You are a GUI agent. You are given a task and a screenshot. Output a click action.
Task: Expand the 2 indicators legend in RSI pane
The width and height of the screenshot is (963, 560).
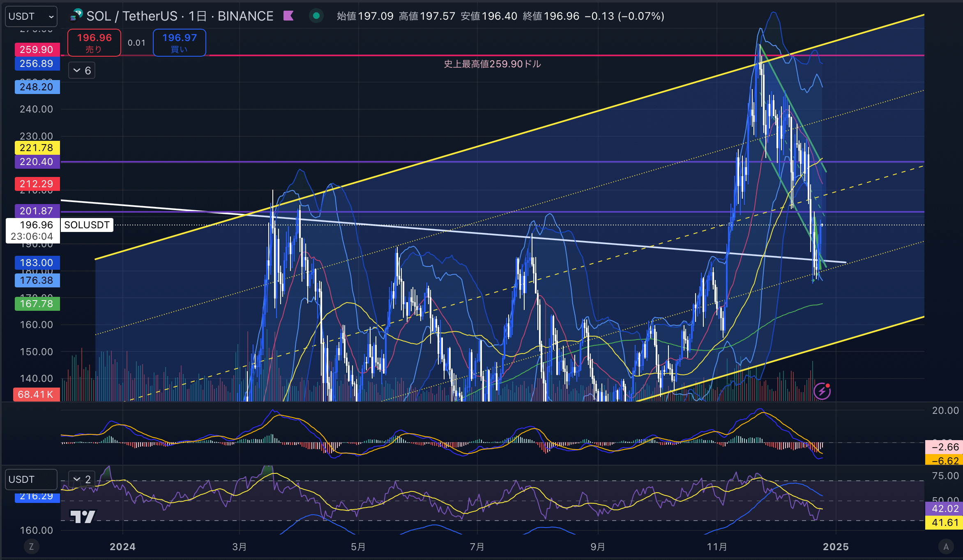(82, 479)
